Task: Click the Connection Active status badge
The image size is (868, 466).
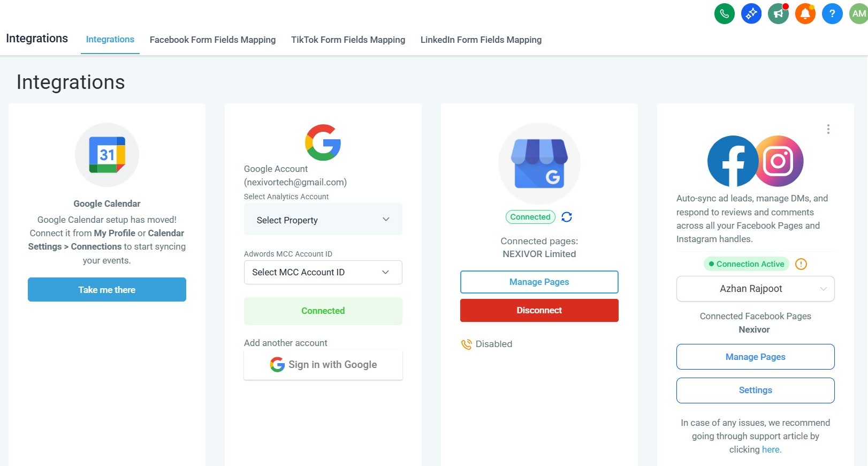Action: [x=747, y=264]
